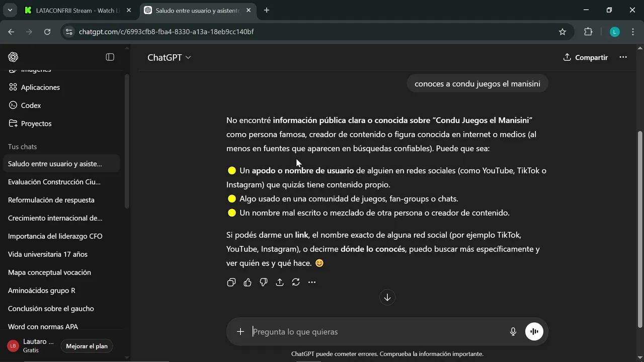Open the three-dot conversation options menu

[x=623, y=57]
